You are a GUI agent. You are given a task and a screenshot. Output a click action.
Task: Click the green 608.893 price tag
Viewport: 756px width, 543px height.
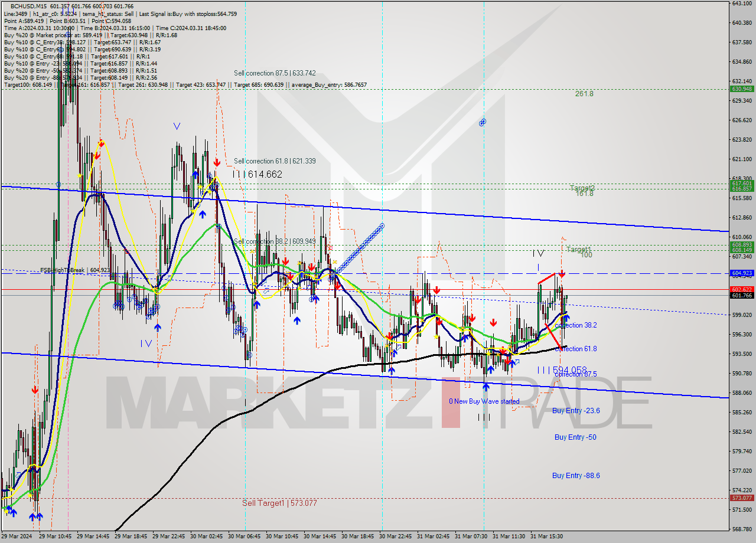(742, 244)
